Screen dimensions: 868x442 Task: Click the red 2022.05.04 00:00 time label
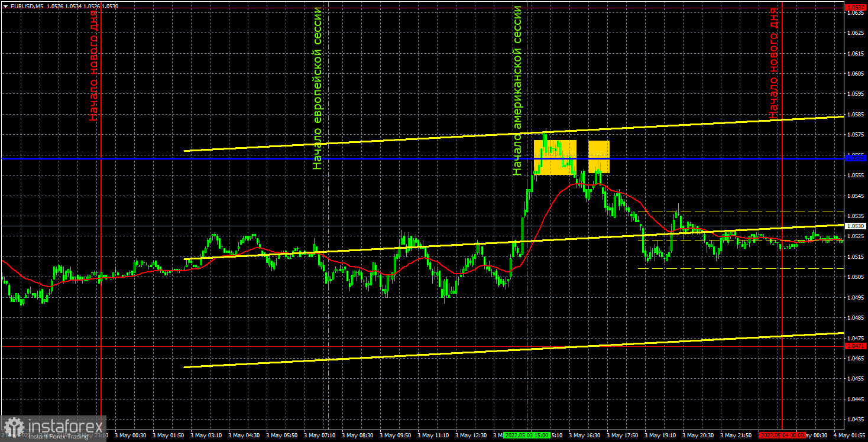(782, 435)
